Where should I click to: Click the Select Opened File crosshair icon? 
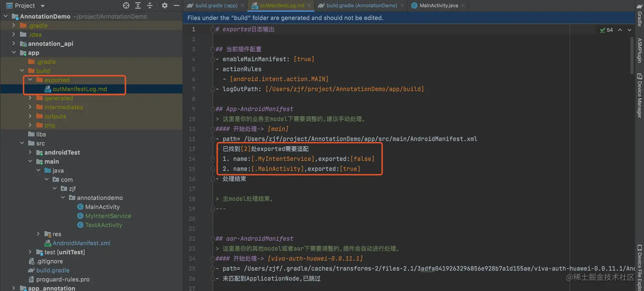coord(126,6)
